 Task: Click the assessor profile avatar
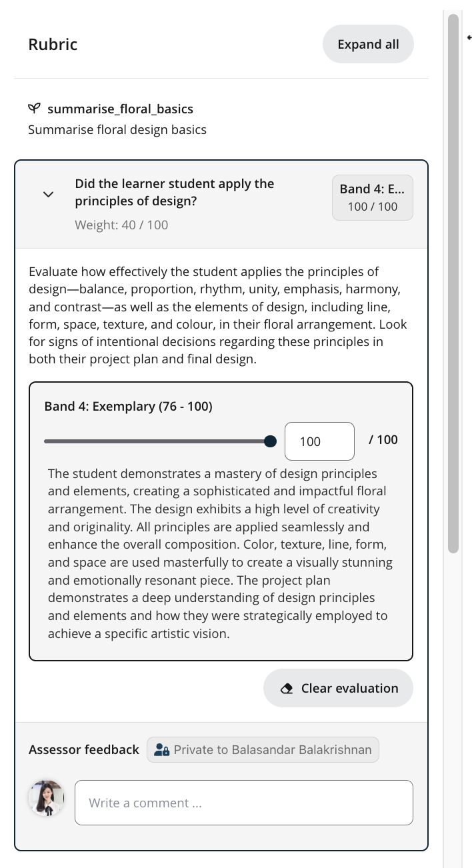[46, 798]
